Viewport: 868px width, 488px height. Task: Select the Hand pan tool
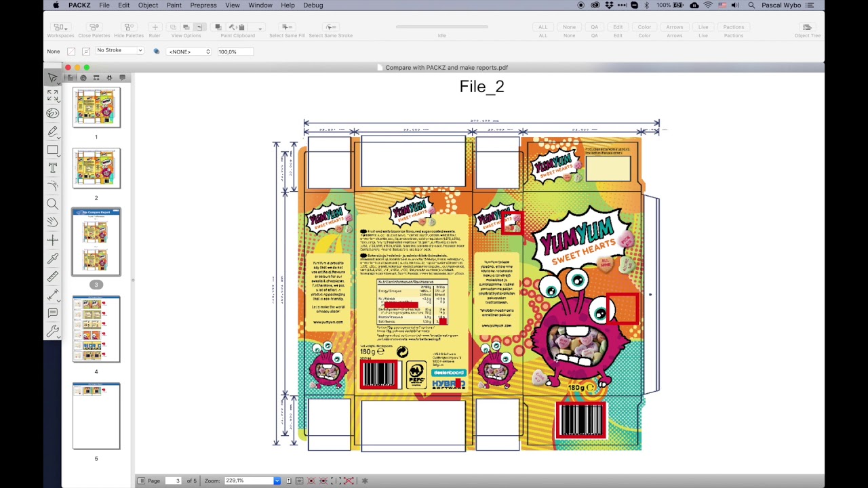[x=53, y=222]
